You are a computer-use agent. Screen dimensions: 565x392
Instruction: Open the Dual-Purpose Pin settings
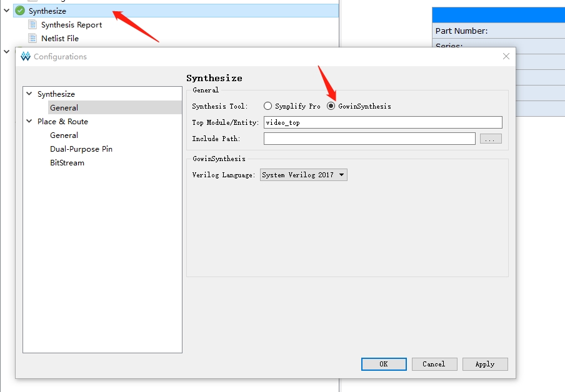(81, 149)
